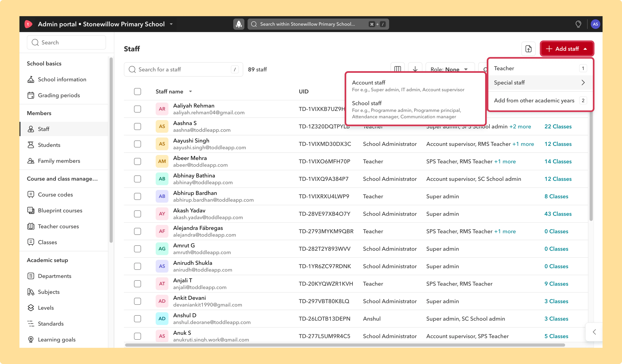The width and height of the screenshot is (622, 364).
Task: Check the Abhirup Bardhan row checkbox
Action: 137,196
